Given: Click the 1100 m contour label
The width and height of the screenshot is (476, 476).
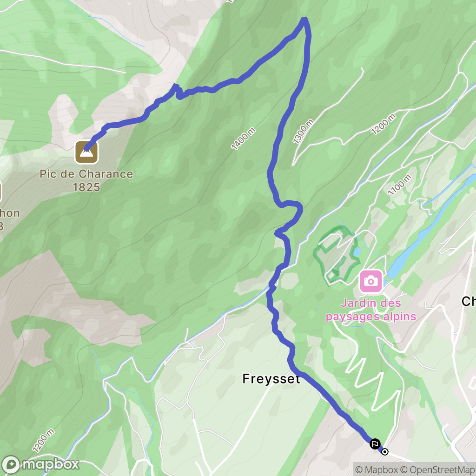Looking at the screenshot, I should click(400, 185).
